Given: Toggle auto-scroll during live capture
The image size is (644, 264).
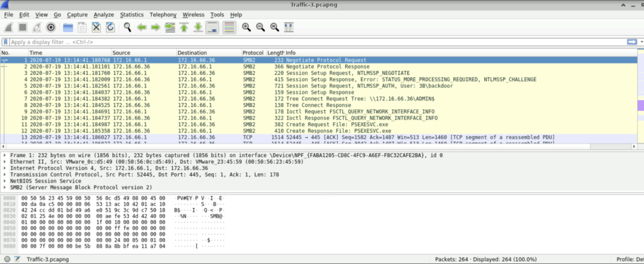Looking at the screenshot, I should click(x=213, y=27).
